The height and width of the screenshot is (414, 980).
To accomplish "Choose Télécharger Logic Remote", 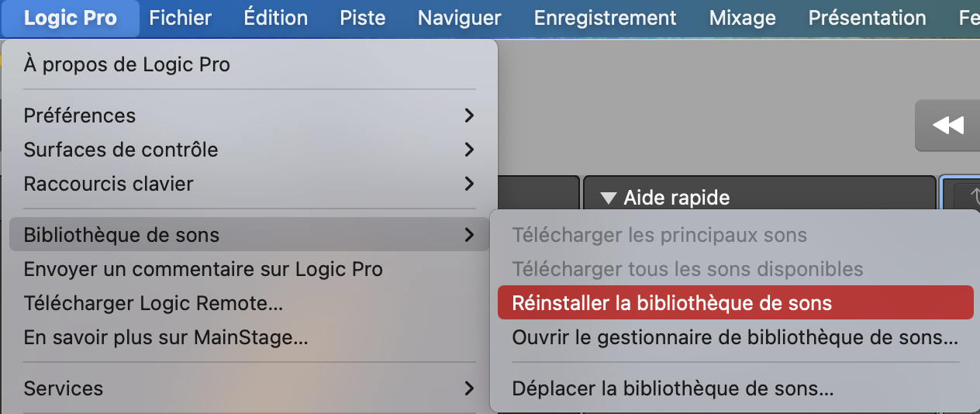I will coord(154,303).
